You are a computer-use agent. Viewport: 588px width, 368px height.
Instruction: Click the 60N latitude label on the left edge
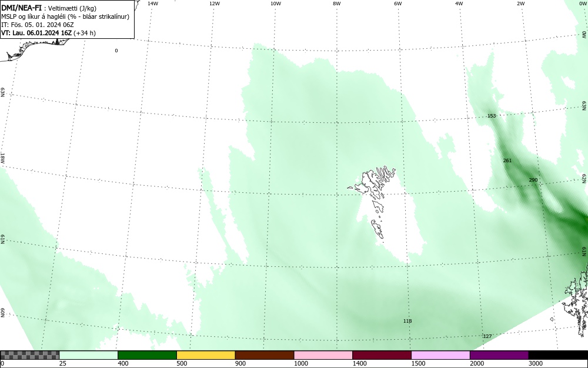2,313
